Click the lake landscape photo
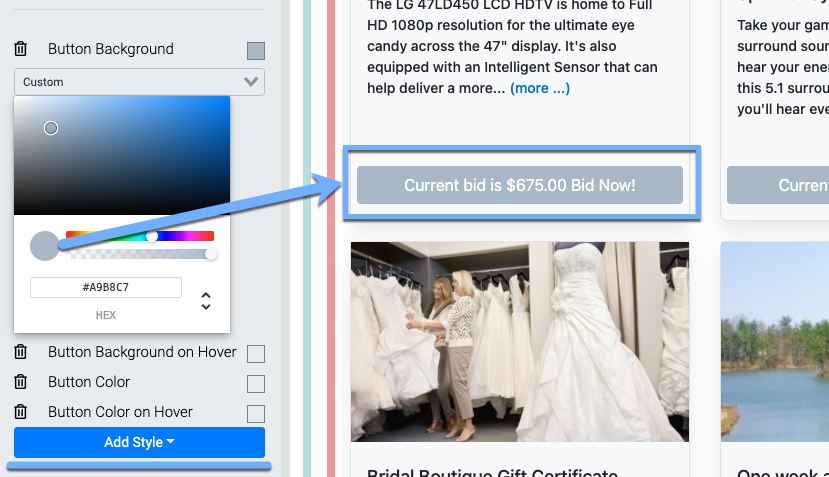The width and height of the screenshot is (829, 477). (x=774, y=341)
